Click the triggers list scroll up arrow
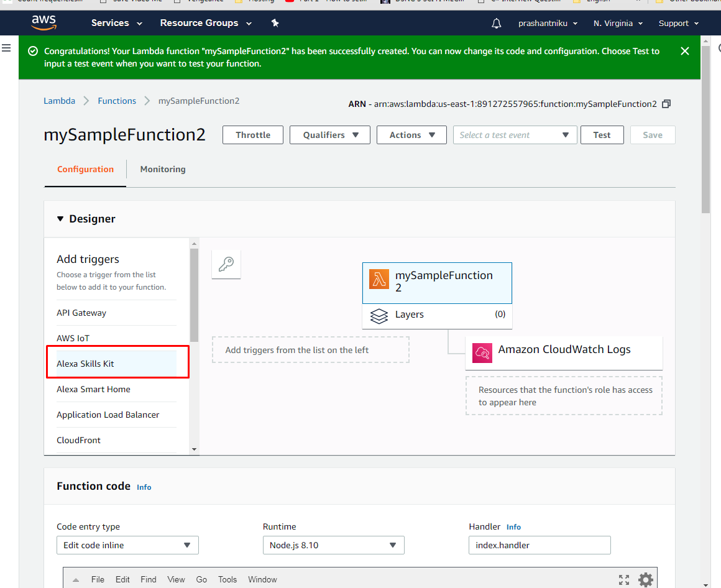721x588 pixels. (x=194, y=243)
